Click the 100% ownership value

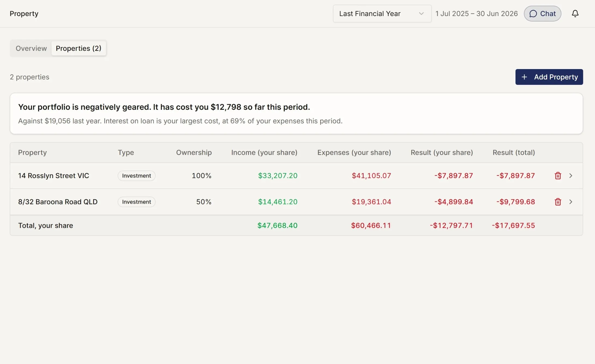pyautogui.click(x=201, y=176)
